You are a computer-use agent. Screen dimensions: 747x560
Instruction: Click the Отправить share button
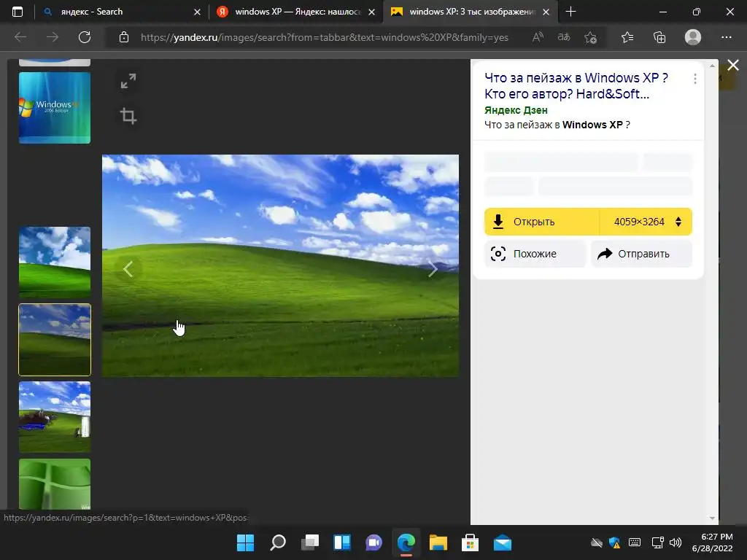pyautogui.click(x=642, y=254)
